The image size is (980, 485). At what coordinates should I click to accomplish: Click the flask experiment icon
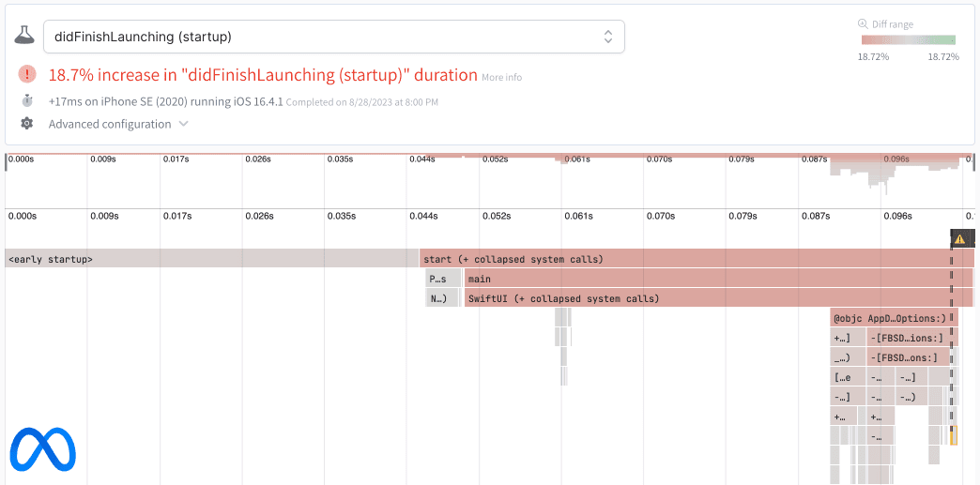24,37
